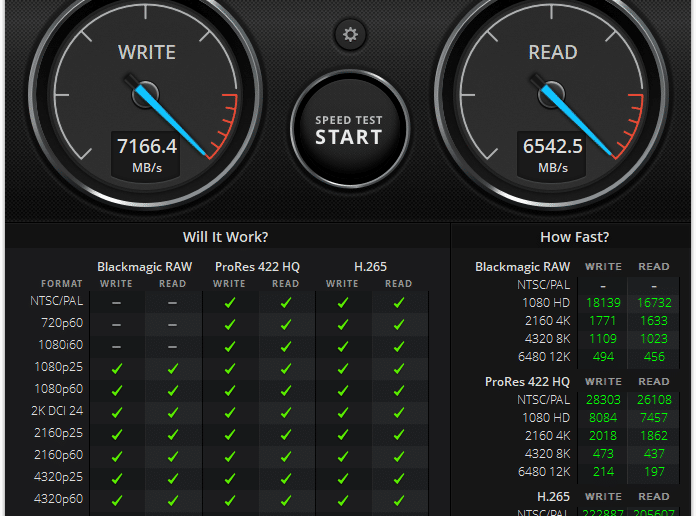
Task: Click the 16732 read value
Action: [x=654, y=303]
